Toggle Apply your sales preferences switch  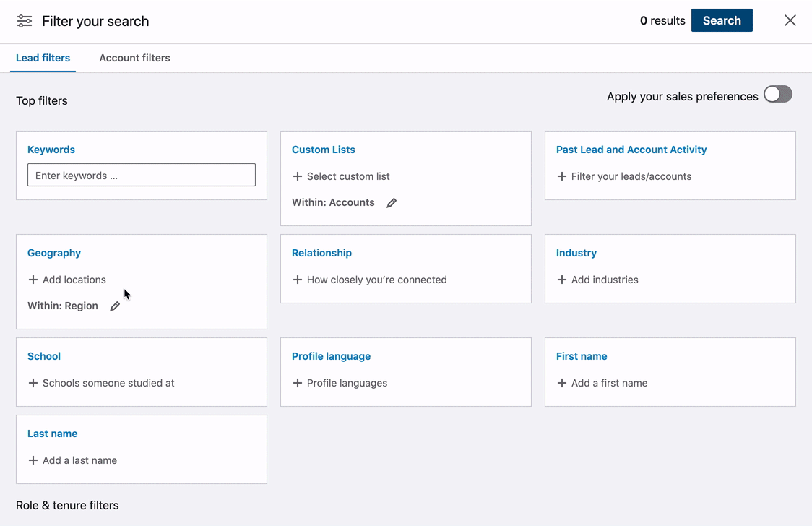(777, 95)
